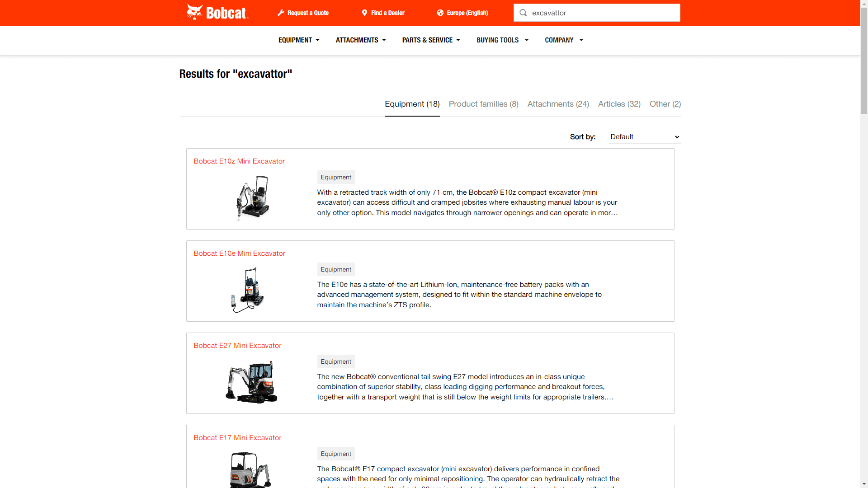Open the Sort by Default dropdown
Viewport: 868px width, 488px height.
click(x=644, y=137)
